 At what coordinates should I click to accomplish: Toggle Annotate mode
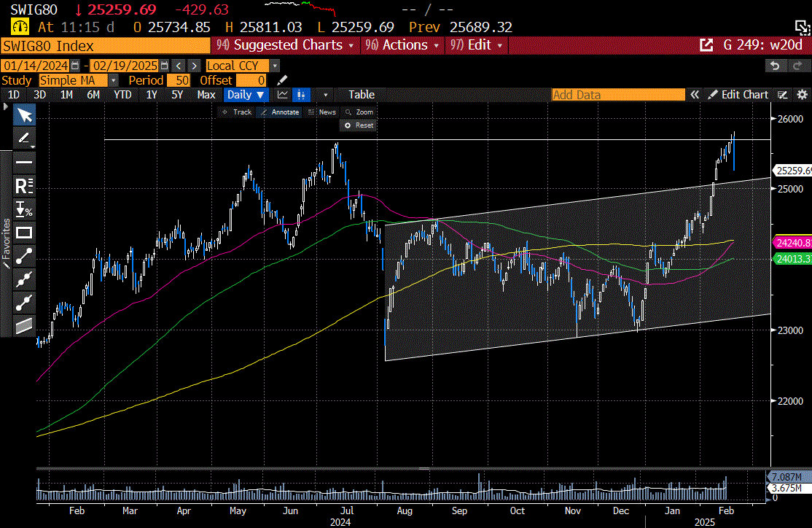[280, 112]
